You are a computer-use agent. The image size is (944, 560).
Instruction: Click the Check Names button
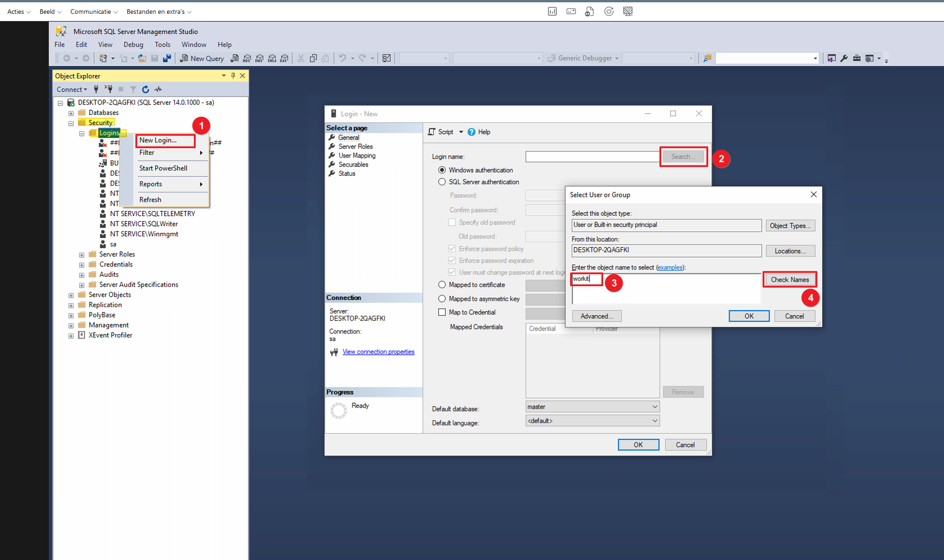(789, 280)
